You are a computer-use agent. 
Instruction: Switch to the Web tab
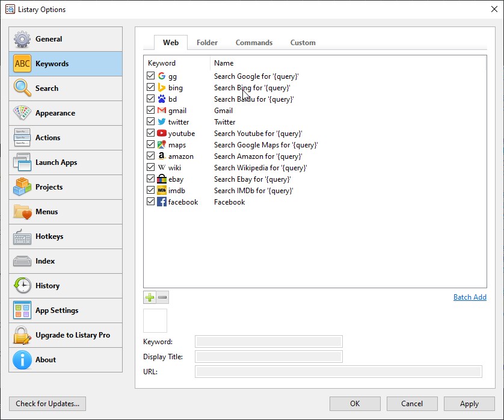coord(171,43)
